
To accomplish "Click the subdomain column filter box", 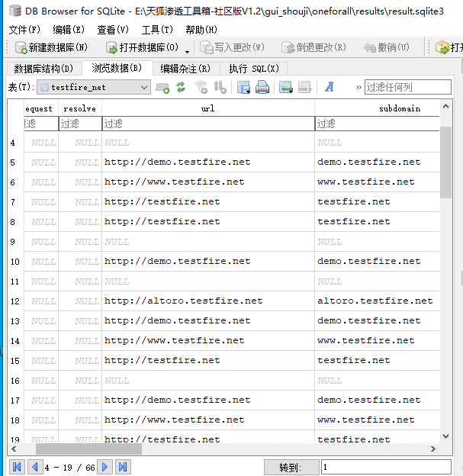I will pos(378,124).
